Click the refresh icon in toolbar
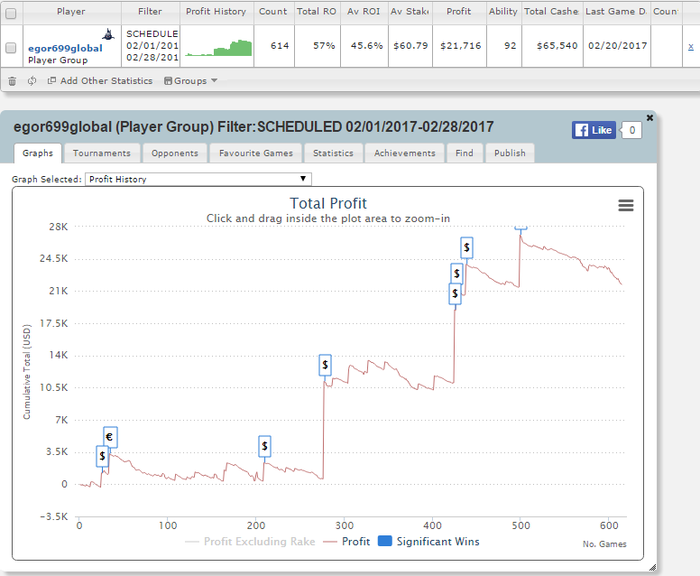Image resolution: width=700 pixels, height=576 pixels. tap(32, 81)
